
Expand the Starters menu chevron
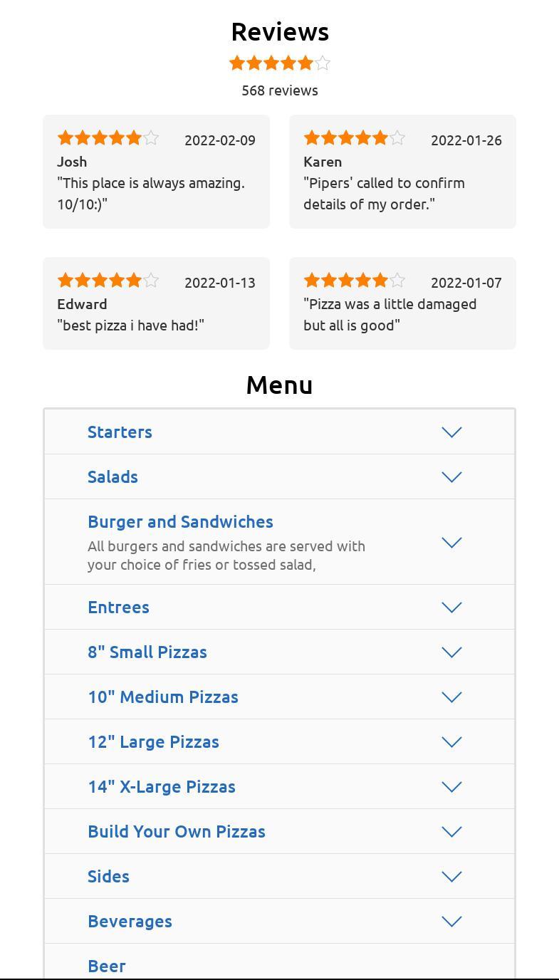pos(451,432)
